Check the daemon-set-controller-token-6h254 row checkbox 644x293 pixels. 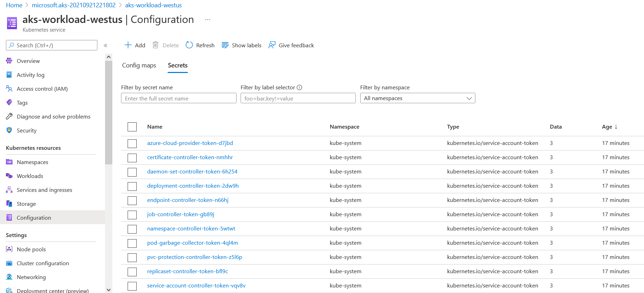click(132, 172)
